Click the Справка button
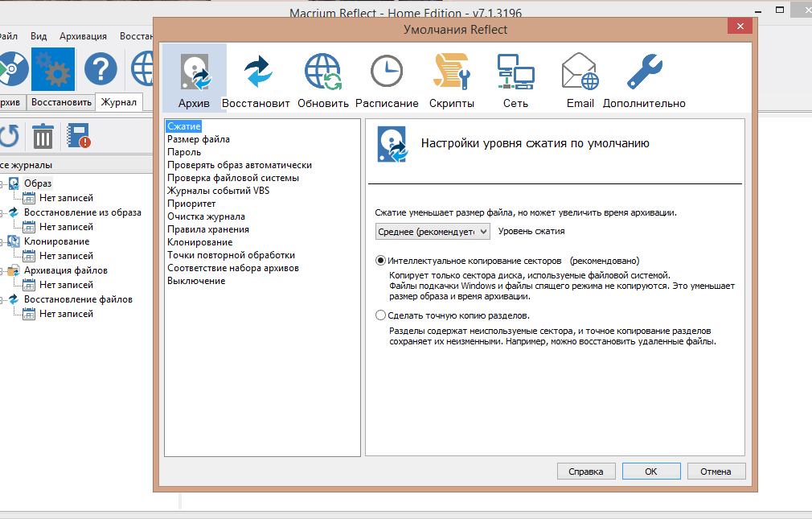The width and height of the screenshot is (812, 519). point(586,472)
